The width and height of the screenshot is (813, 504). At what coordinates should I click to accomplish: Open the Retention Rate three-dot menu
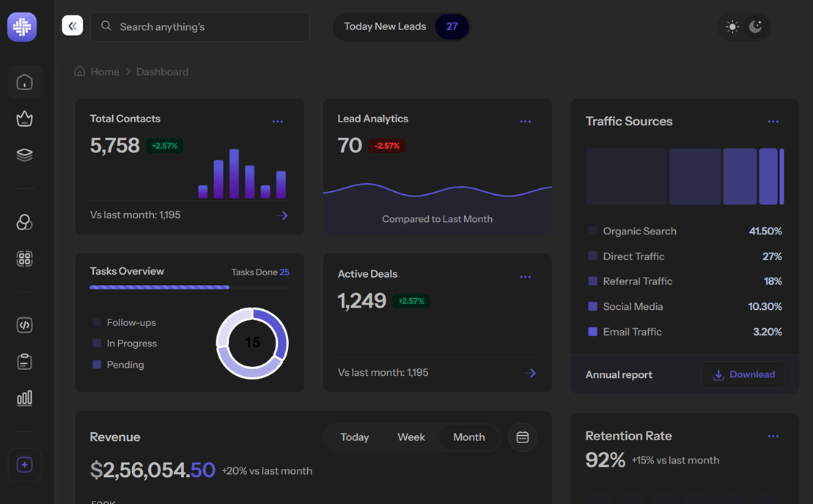[773, 436]
